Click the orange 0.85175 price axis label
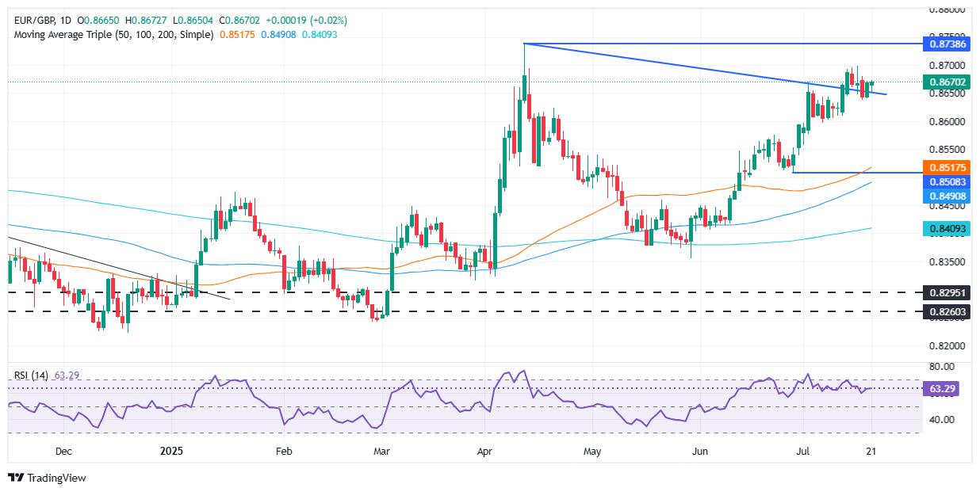 coord(946,167)
